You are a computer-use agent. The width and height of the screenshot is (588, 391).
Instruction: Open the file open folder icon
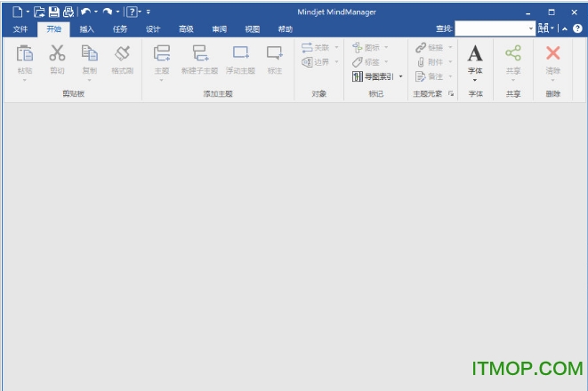coord(39,12)
